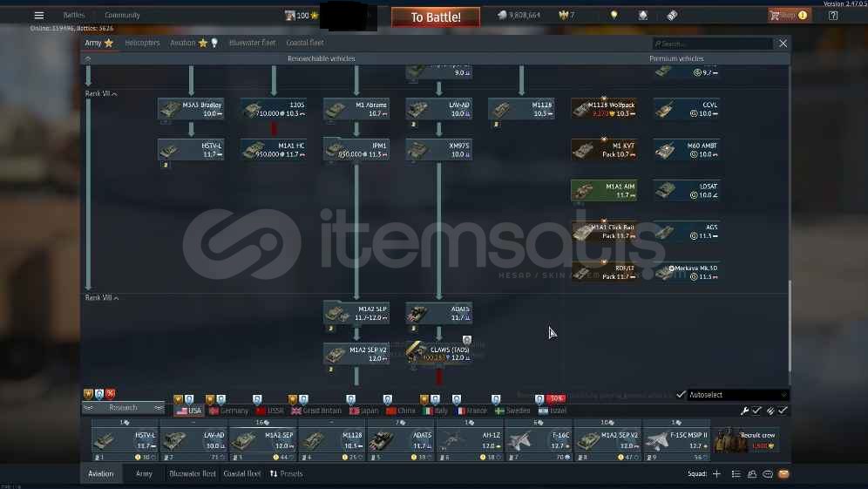Select the Israel nation flag
Image resolution: width=868 pixels, height=489 pixels.
pyautogui.click(x=552, y=411)
